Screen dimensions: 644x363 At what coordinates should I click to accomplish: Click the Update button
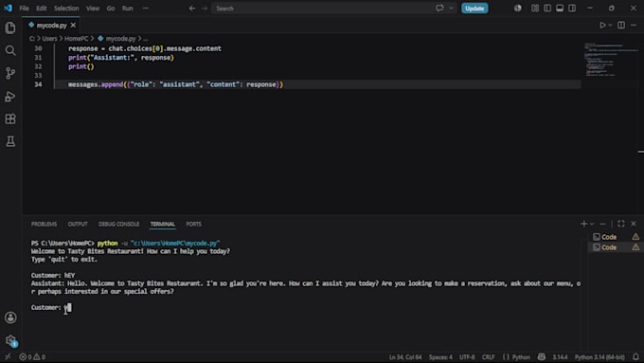tap(474, 9)
